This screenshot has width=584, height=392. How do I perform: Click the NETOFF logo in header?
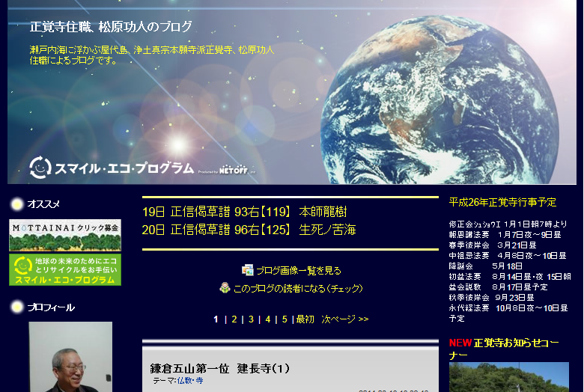234,171
